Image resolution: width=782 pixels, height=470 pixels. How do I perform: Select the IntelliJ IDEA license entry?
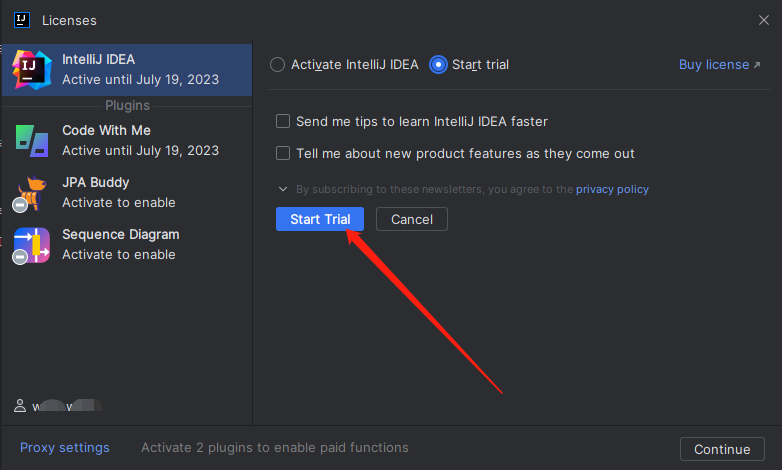[127, 70]
